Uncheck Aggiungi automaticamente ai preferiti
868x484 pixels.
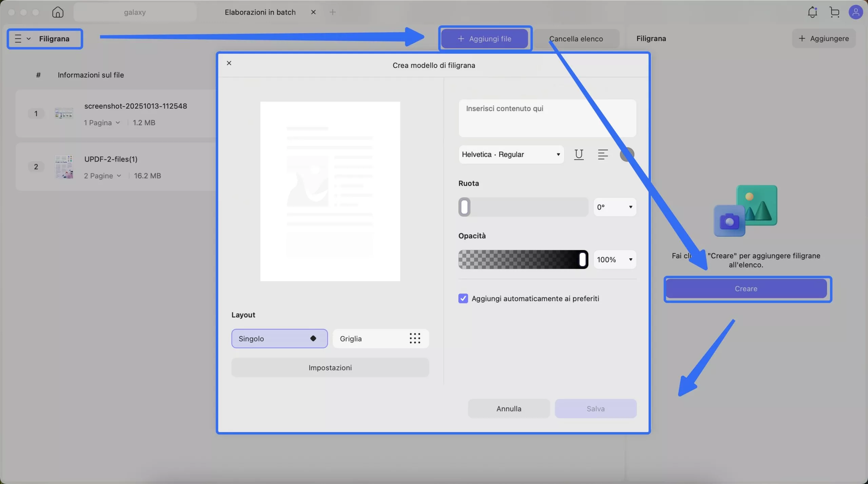(463, 298)
